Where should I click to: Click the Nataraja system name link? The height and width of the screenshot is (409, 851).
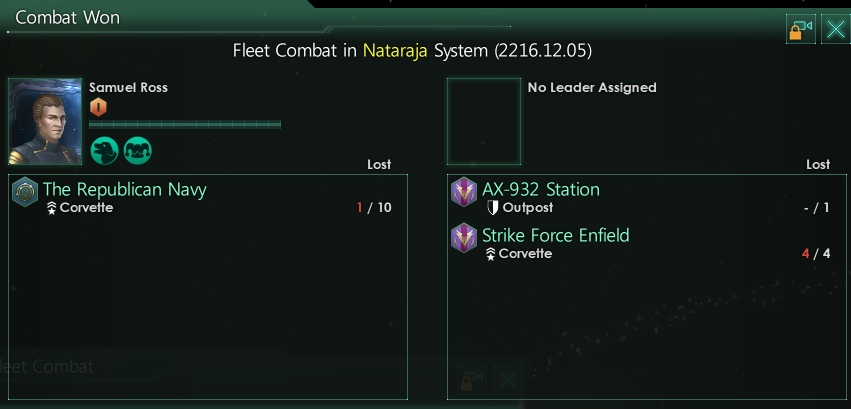coord(395,51)
